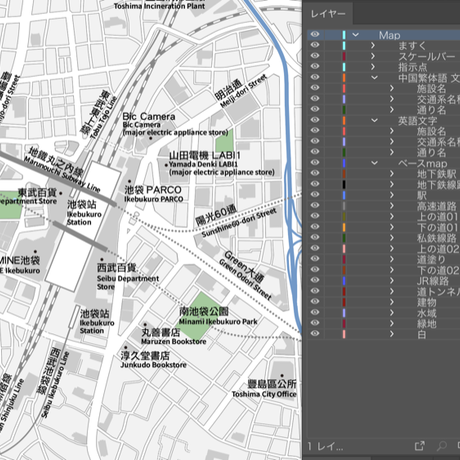The image size is (460, 460).
Task: Hide the Map layer with its eye icon
Action: point(315,34)
